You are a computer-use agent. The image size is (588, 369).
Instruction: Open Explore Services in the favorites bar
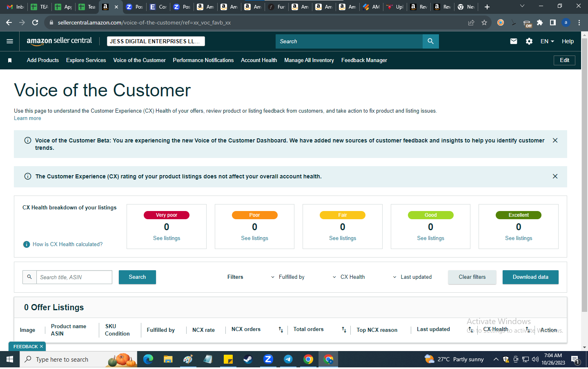coord(86,60)
